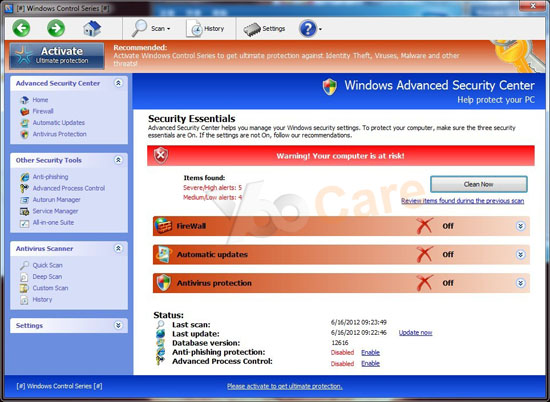The width and height of the screenshot is (550, 402).
Task: Click Database version value 12616
Action: pyautogui.click(x=340, y=343)
